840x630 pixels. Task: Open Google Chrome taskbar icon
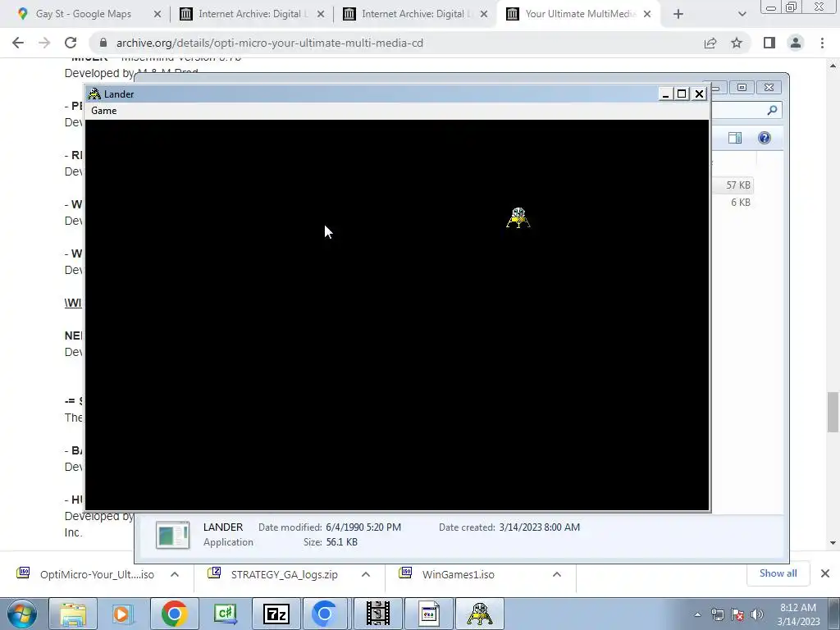pyautogui.click(x=174, y=614)
